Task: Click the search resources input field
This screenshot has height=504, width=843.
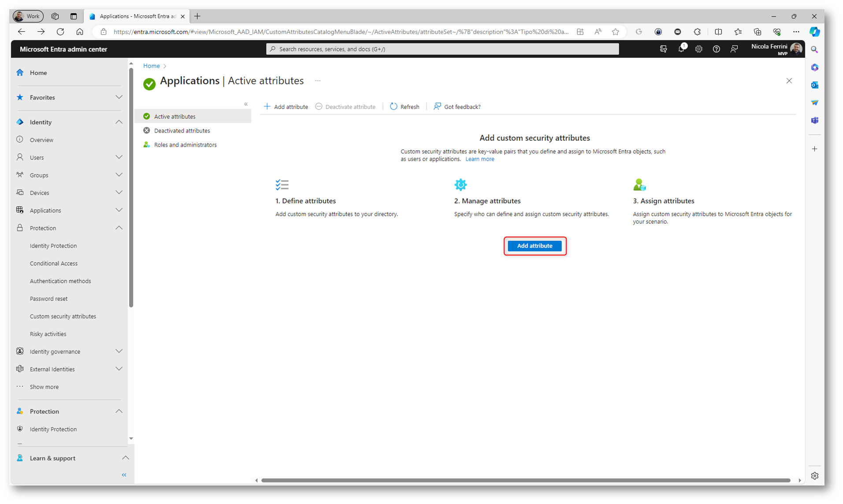Action: (x=442, y=49)
